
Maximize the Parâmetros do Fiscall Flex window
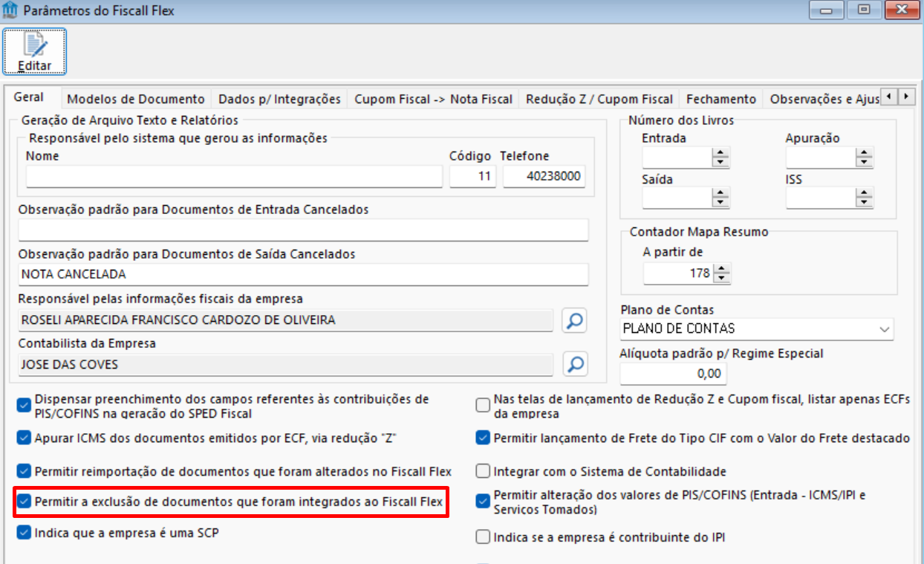[863, 10]
